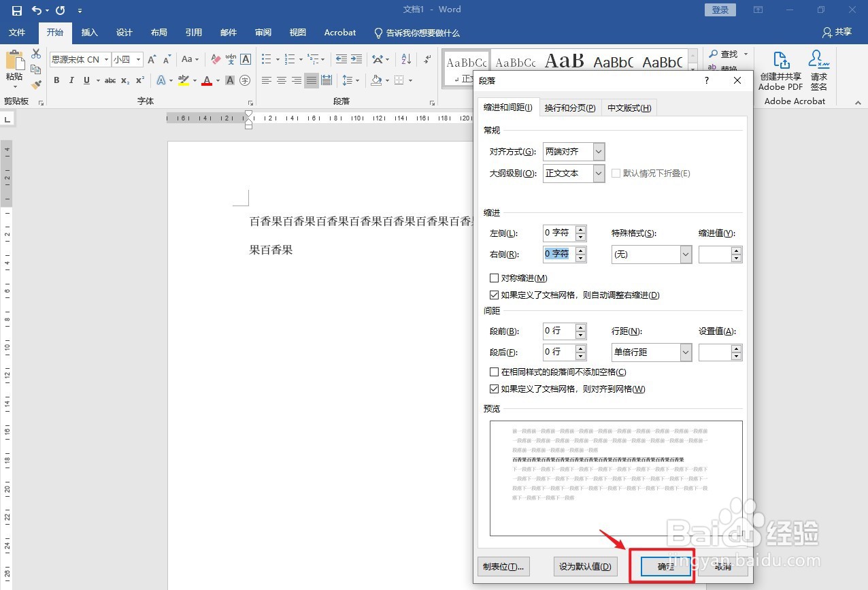Open the 大纲级别 dropdown

599,174
